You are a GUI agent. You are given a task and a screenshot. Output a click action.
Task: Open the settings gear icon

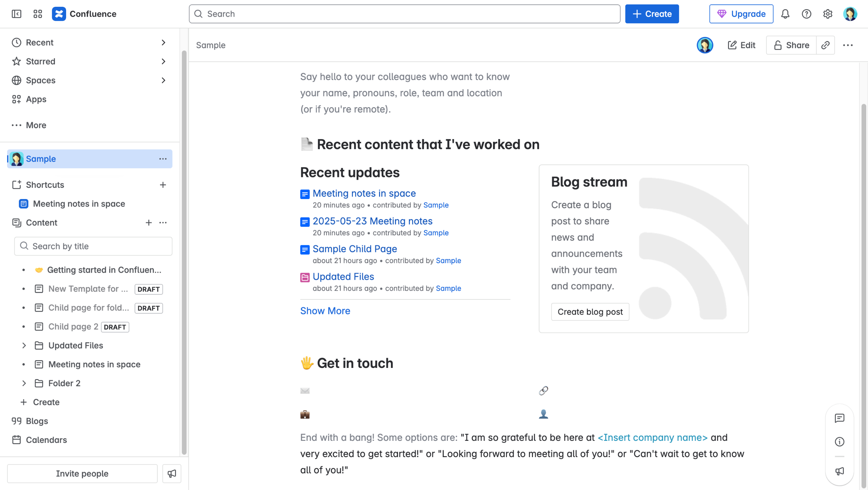pyautogui.click(x=828, y=14)
